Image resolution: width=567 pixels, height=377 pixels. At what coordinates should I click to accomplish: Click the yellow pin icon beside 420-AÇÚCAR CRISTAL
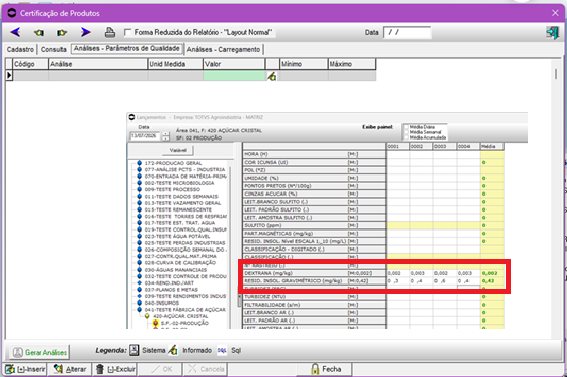(147, 316)
